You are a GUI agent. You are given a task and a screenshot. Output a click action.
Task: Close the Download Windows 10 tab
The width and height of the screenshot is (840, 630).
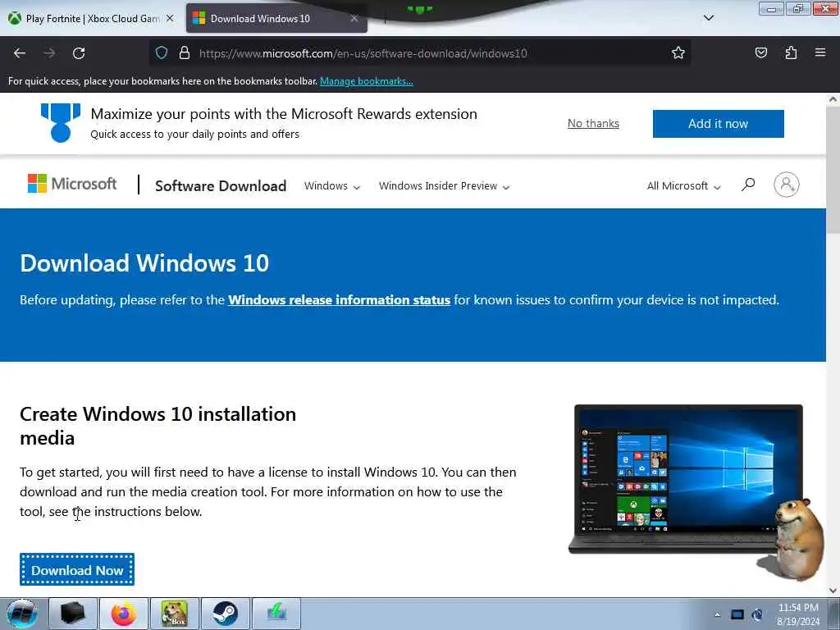[354, 18]
